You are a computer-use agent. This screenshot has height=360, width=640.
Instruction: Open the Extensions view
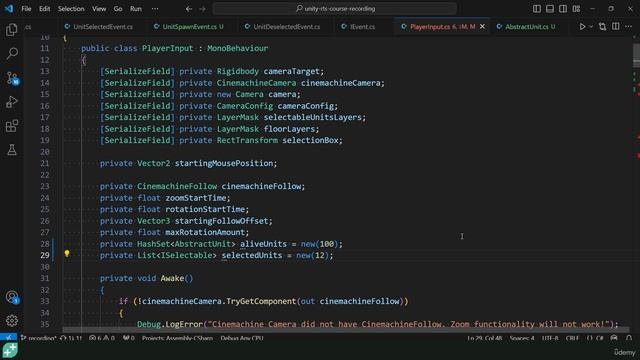click(x=12, y=126)
